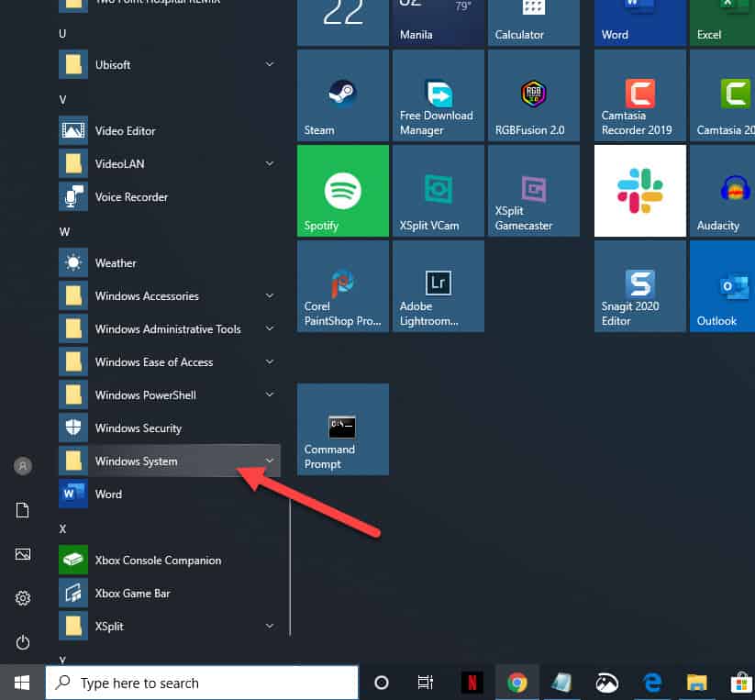Open Voice Recorder from the app list
The width and height of the screenshot is (755, 700).
pos(170,197)
